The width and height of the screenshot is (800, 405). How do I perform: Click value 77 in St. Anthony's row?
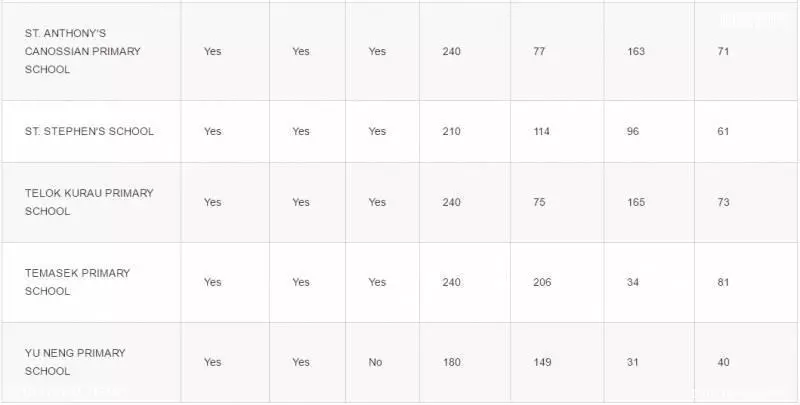tap(539, 51)
